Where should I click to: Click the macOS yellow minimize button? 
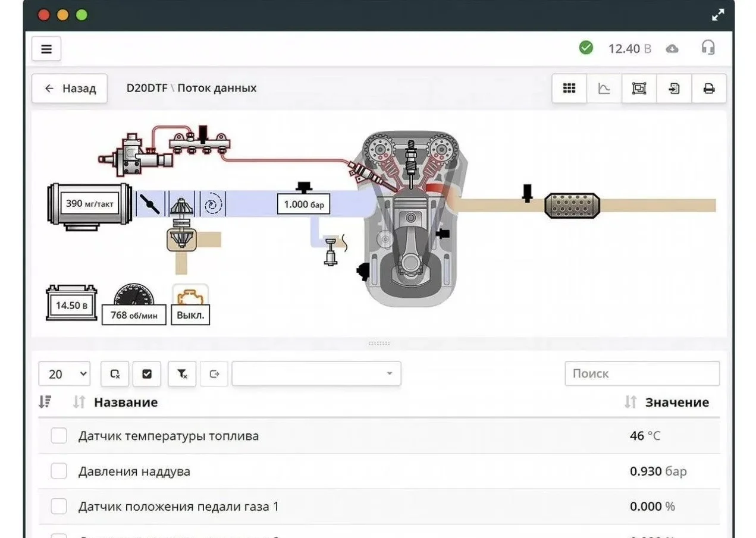[62, 15]
